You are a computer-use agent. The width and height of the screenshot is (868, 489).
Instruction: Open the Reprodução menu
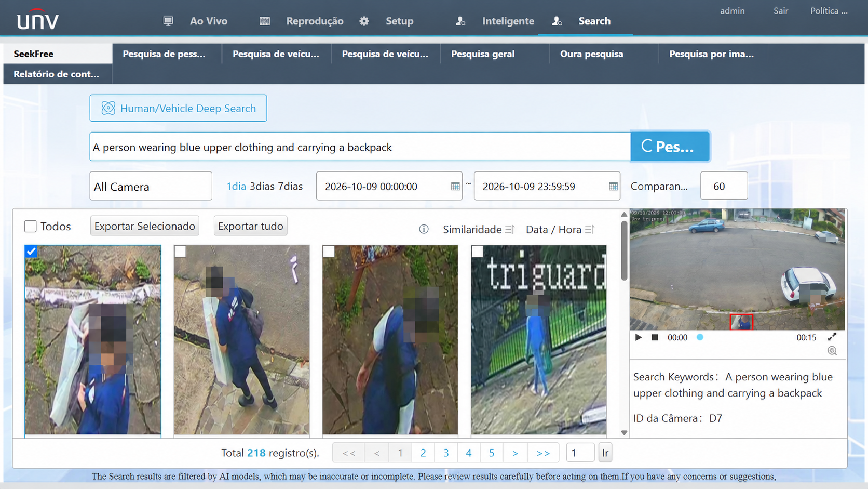[x=315, y=21]
